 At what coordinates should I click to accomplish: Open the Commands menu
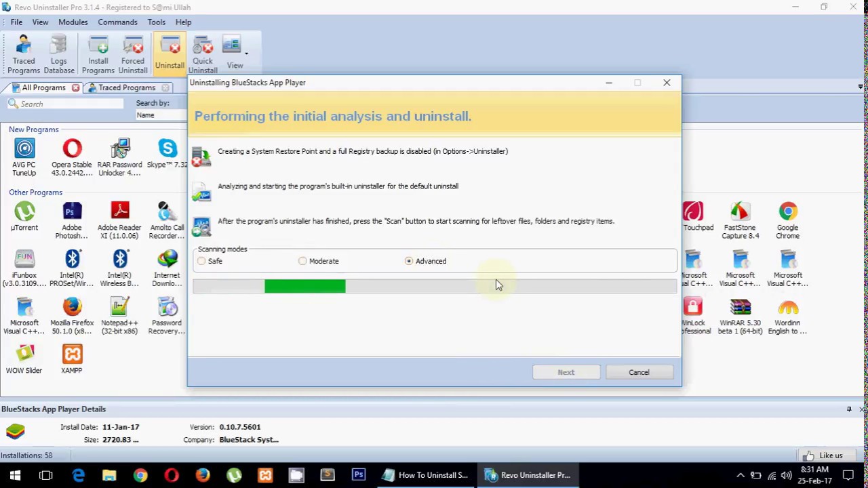(x=117, y=22)
